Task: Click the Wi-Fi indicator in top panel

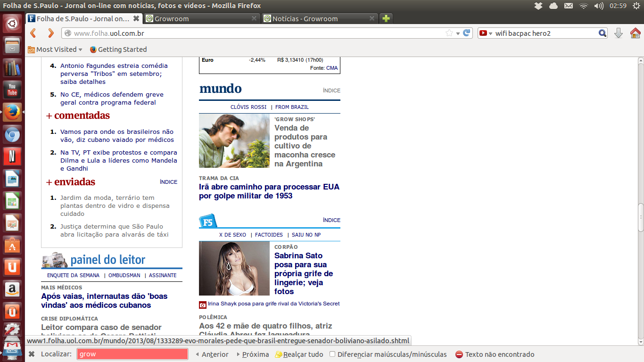Action: coord(584,6)
